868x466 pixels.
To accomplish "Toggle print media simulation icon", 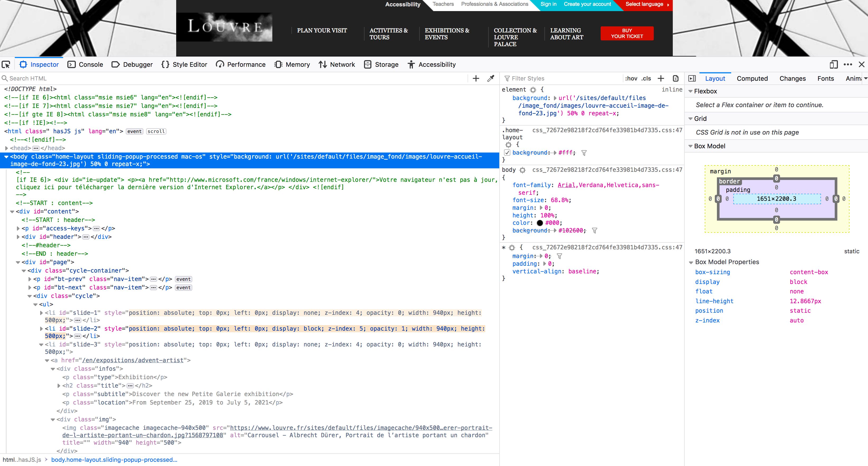I will [x=676, y=78].
